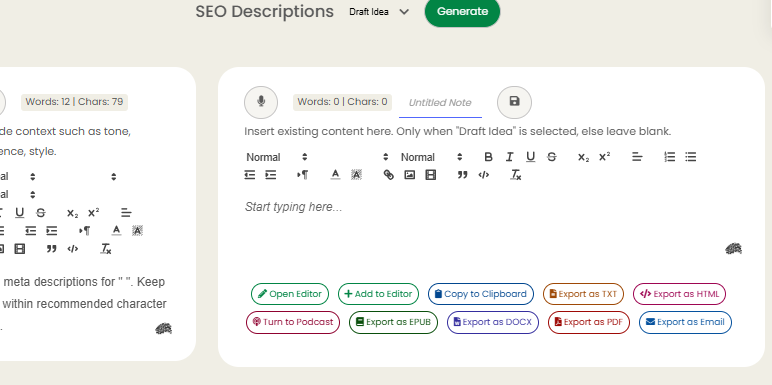
Task: Apply superscript in right editor
Action: (x=605, y=157)
